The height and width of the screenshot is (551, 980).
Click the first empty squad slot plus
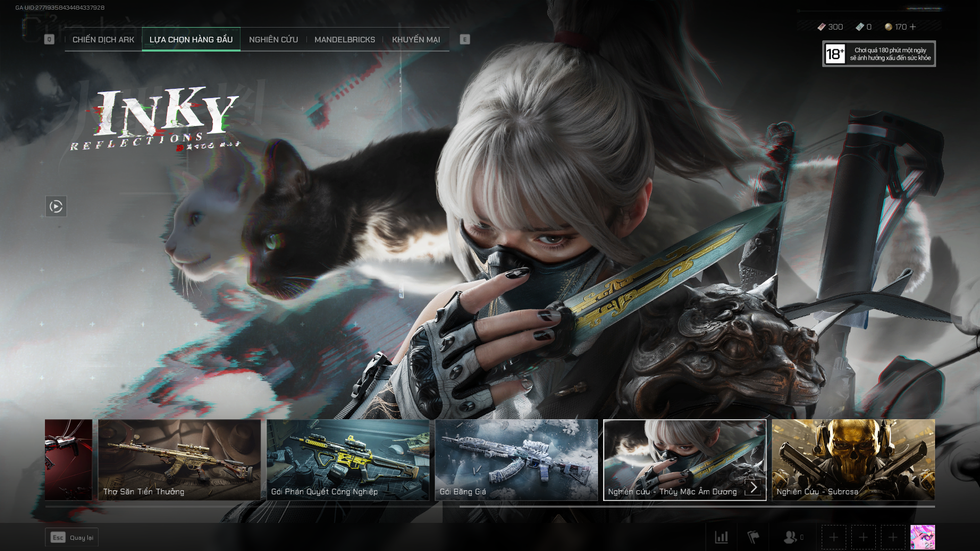pos(833,537)
